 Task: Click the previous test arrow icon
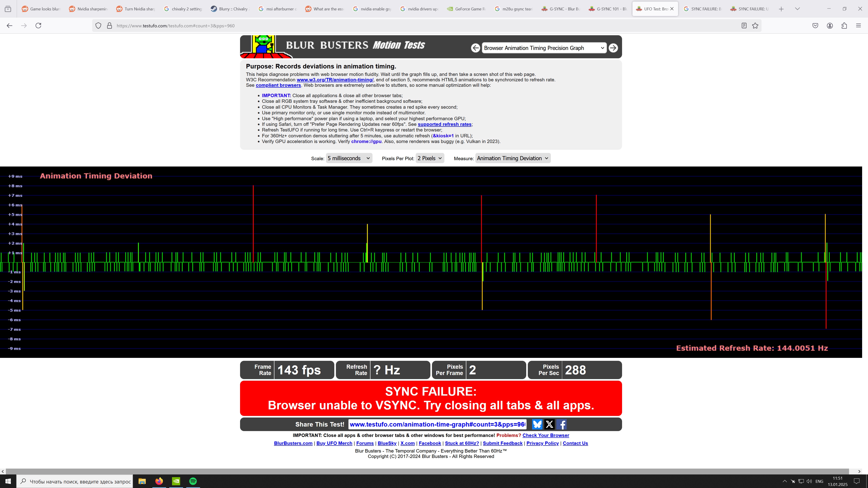(x=475, y=48)
